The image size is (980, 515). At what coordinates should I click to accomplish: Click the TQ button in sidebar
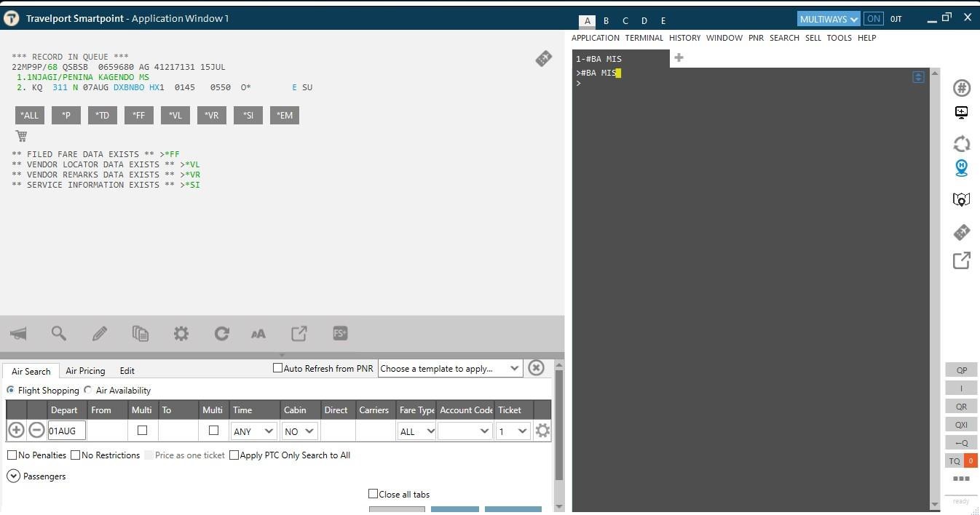(955, 460)
